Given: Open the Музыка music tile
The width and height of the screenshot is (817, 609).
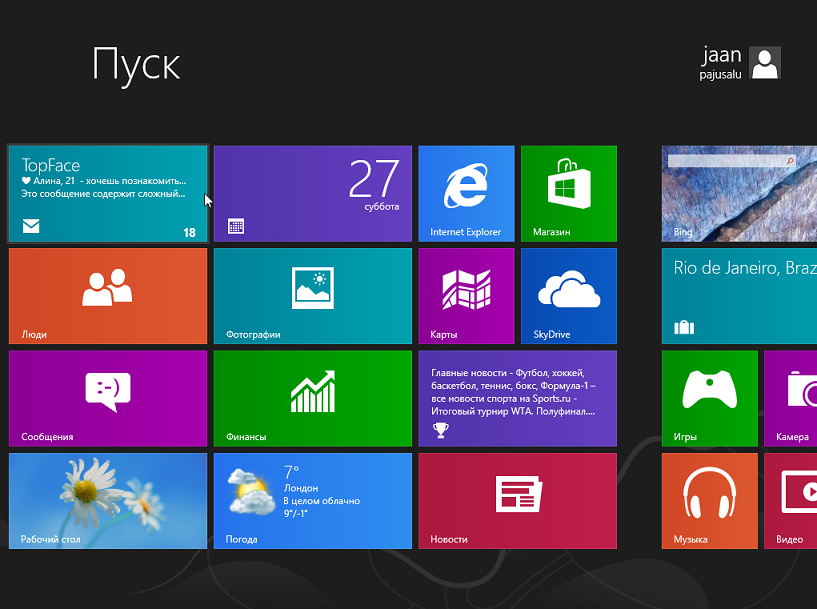Looking at the screenshot, I should (710, 501).
